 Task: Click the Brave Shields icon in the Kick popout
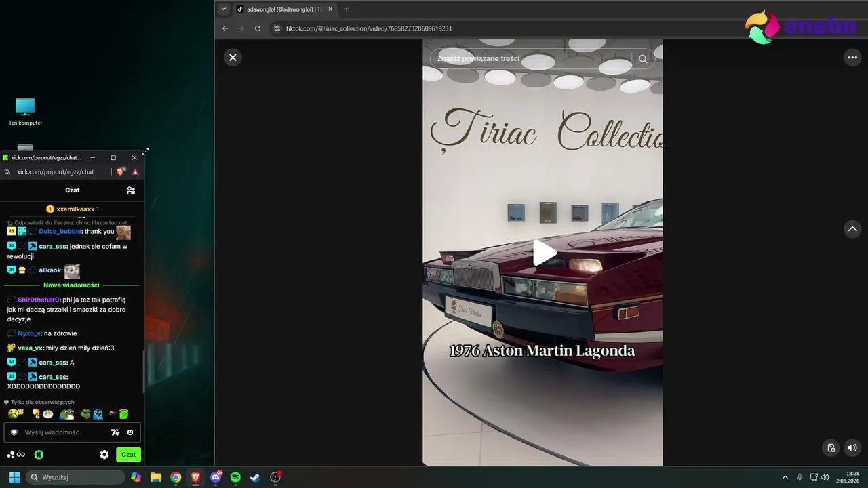(x=121, y=171)
